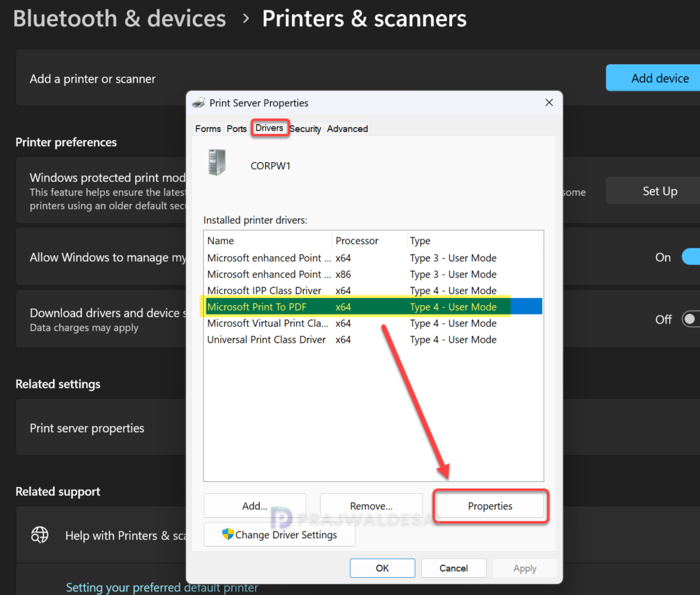The width and height of the screenshot is (700, 595).
Task: Select Microsoft IPP Class Driver row
Action: click(373, 291)
